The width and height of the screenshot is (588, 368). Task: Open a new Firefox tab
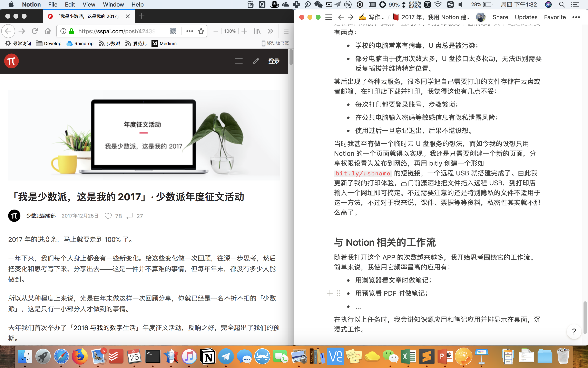pos(142,16)
